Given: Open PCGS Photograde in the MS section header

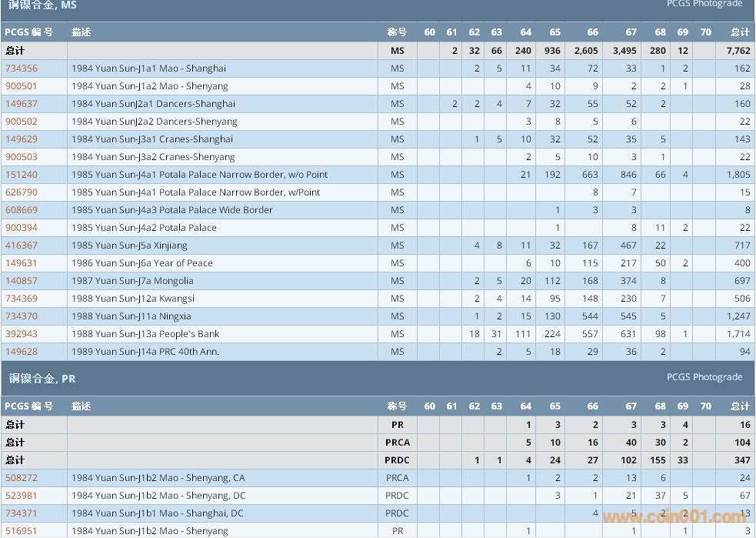Looking at the screenshot, I should click(x=704, y=4).
